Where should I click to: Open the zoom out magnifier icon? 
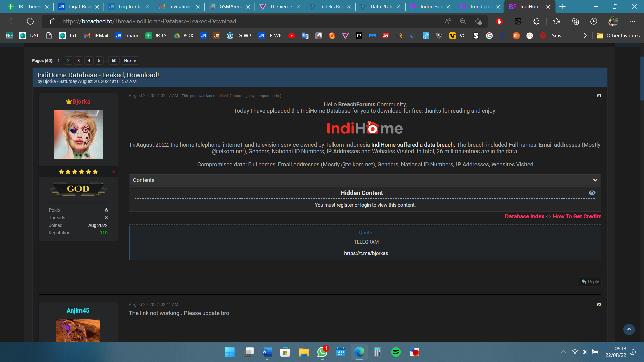[463, 21]
